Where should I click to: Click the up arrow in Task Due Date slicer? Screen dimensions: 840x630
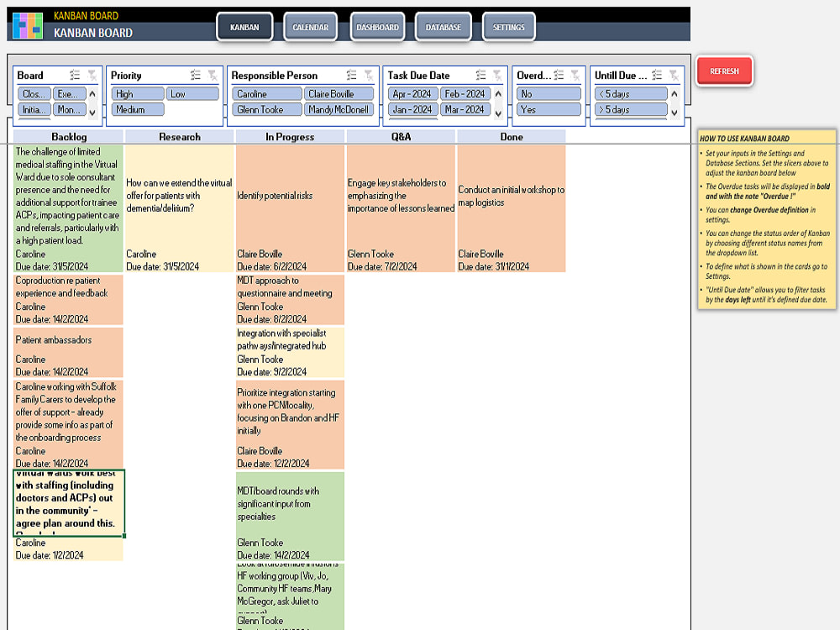498,93
